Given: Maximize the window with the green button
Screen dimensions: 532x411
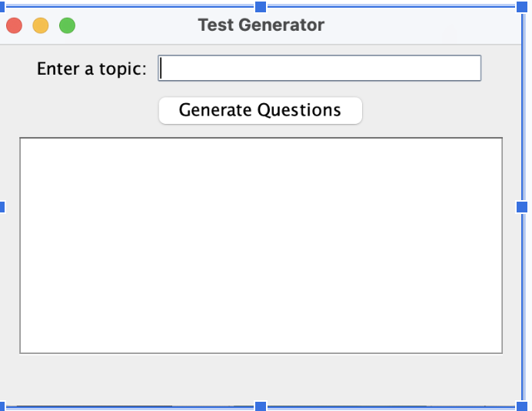Looking at the screenshot, I should click(x=67, y=25).
